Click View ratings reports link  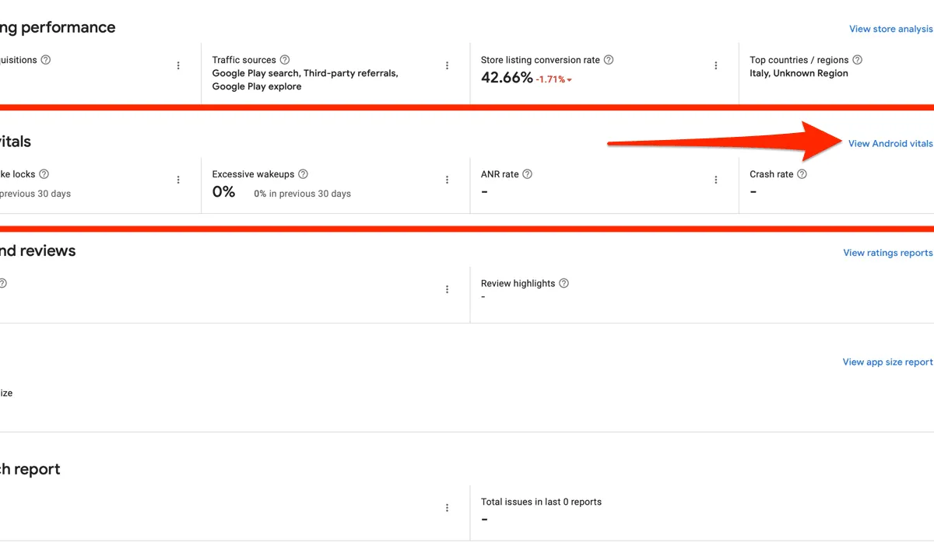tap(888, 253)
